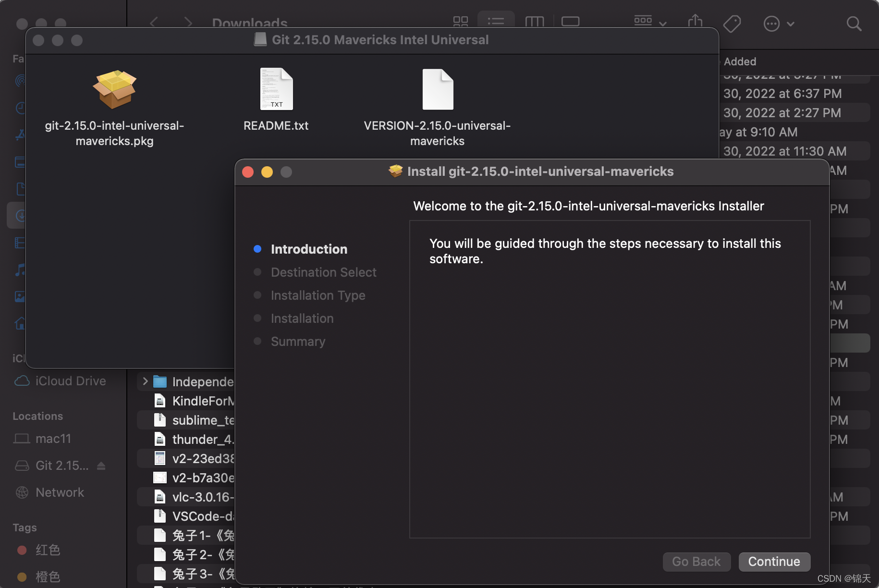The image size is (879, 588).
Task: Select the VERSION-2.15.0-universal-mavericks file icon
Action: 438,89
